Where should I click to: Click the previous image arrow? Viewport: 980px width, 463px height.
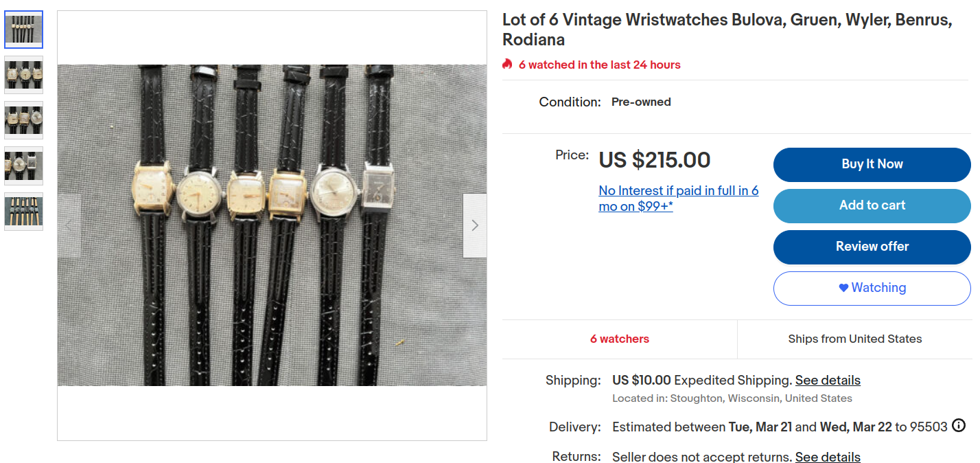[69, 225]
